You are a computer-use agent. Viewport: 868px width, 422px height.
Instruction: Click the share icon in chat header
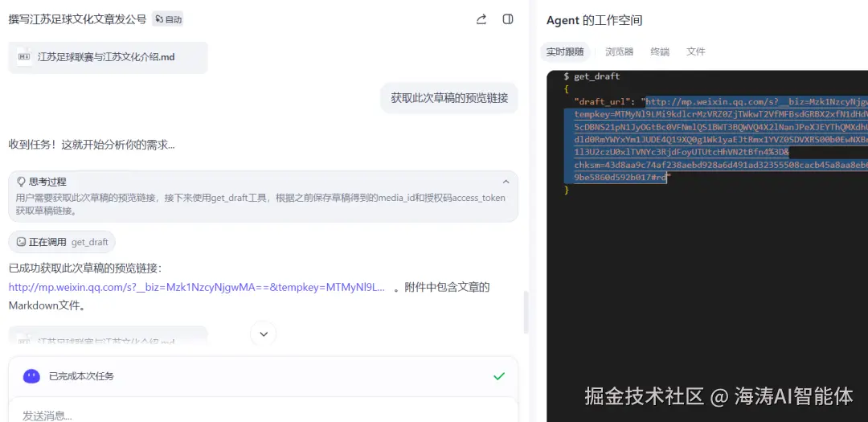point(481,19)
